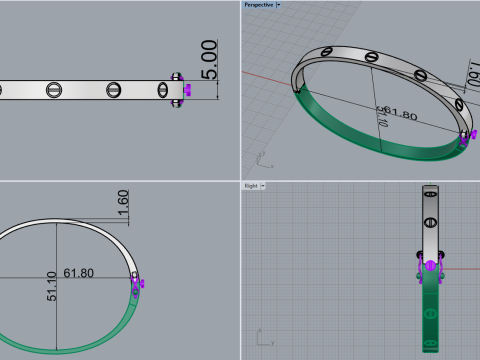Viewport: 480px width, 360px height.
Task: Select the 1.60 dimension in the bottom-left viewport
Action: (x=123, y=203)
